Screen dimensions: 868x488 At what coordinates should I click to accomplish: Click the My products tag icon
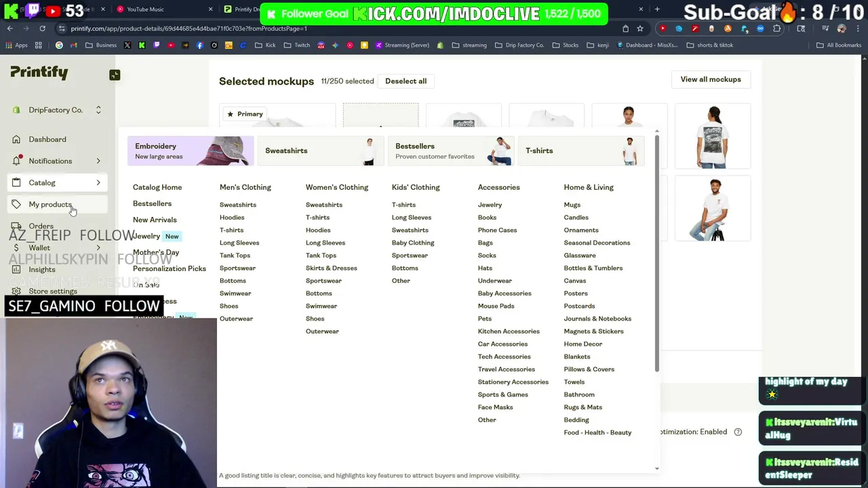[x=16, y=205]
